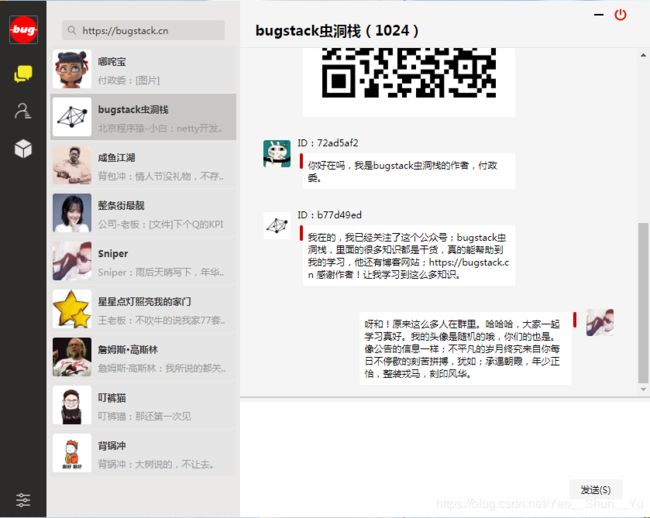This screenshot has height=518, width=650.
Task: Open the cube box icon in sidebar
Action: [x=23, y=148]
